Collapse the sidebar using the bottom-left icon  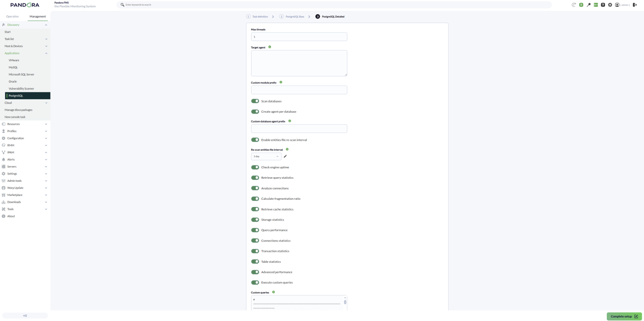point(25,316)
